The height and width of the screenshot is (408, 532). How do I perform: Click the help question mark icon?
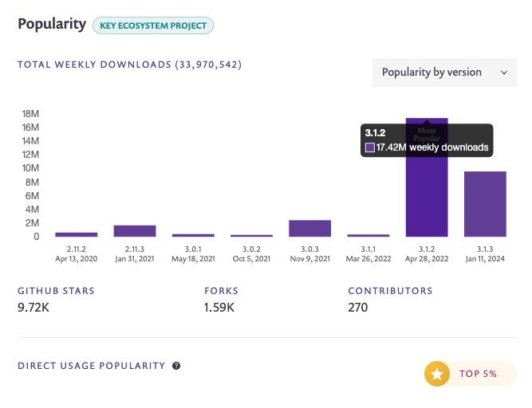(x=176, y=366)
